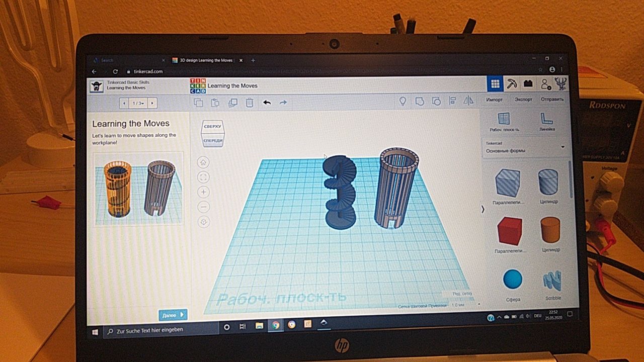This screenshot has width=644, height=362.
Task: Open the Windows Start menu
Action: (95, 331)
